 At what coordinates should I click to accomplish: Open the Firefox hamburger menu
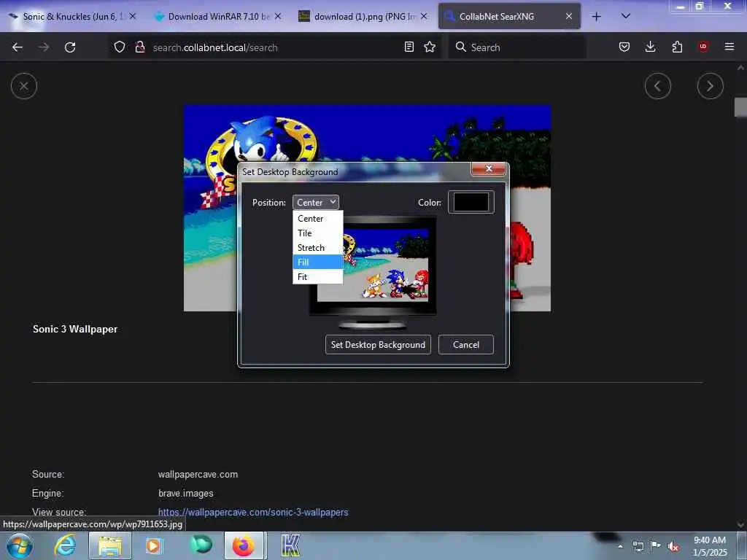point(729,47)
